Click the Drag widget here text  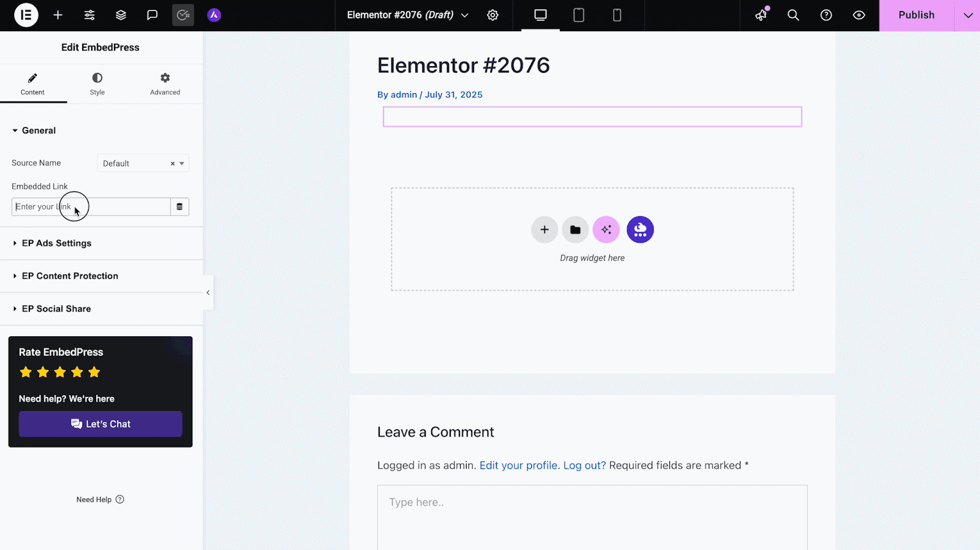pos(592,258)
